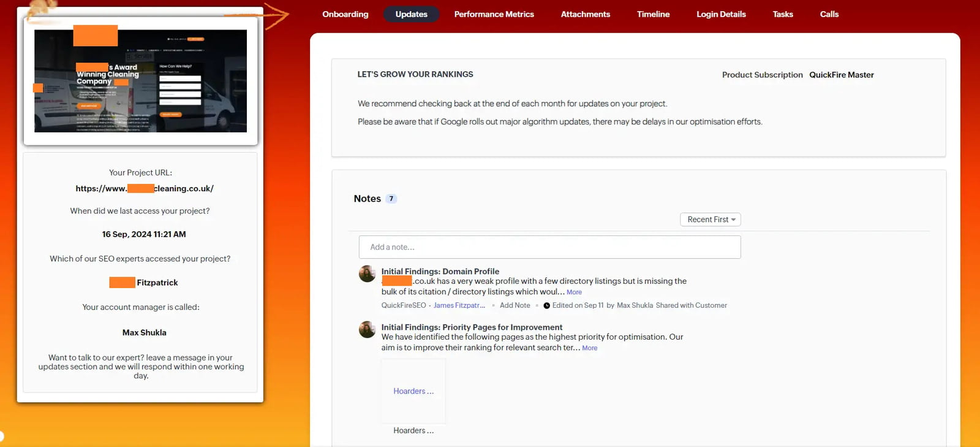Expand Domain Profile note with More link
The width and height of the screenshot is (980, 447).
click(574, 292)
